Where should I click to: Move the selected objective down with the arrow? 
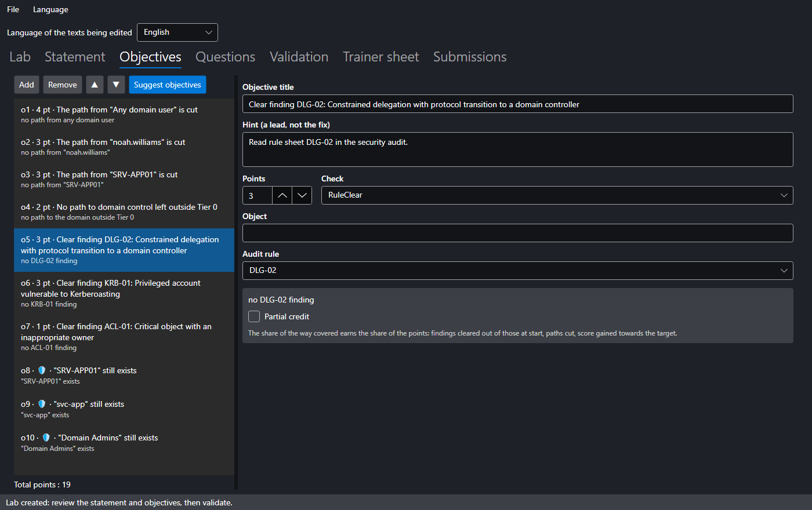pos(116,85)
